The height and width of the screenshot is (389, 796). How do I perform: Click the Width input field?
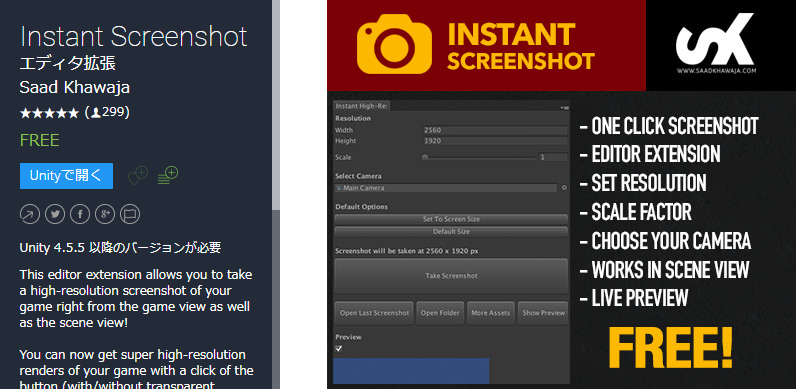point(495,130)
